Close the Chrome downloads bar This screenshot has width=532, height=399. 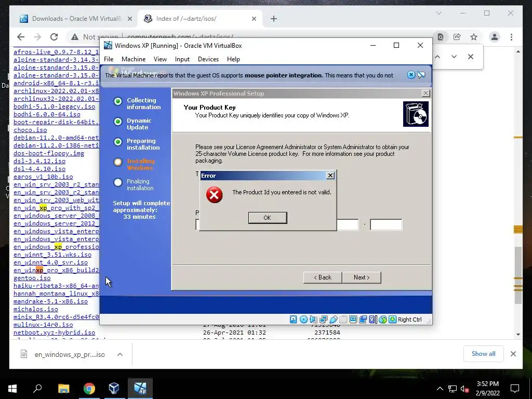(x=513, y=354)
